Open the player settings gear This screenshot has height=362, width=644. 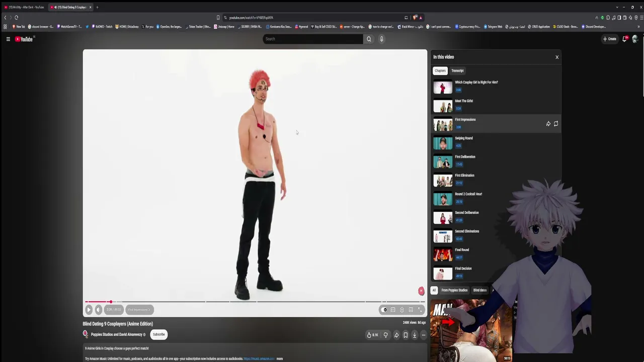(401, 310)
